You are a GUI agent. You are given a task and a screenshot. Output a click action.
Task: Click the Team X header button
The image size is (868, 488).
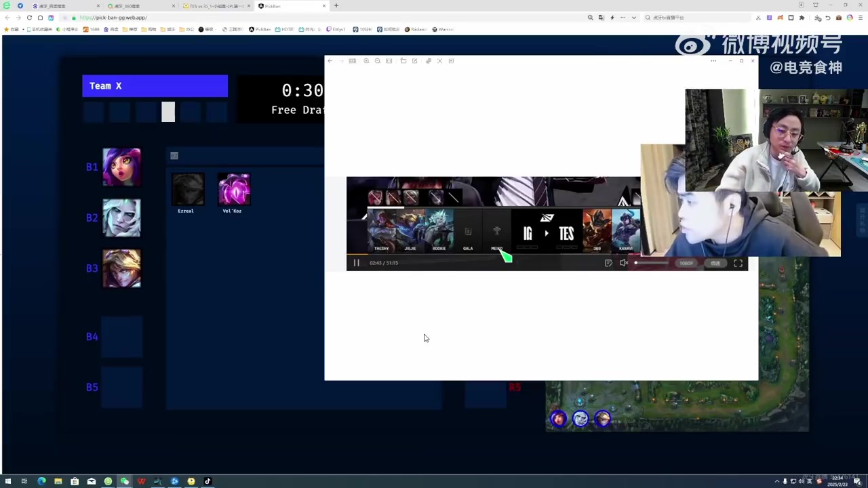coord(155,86)
